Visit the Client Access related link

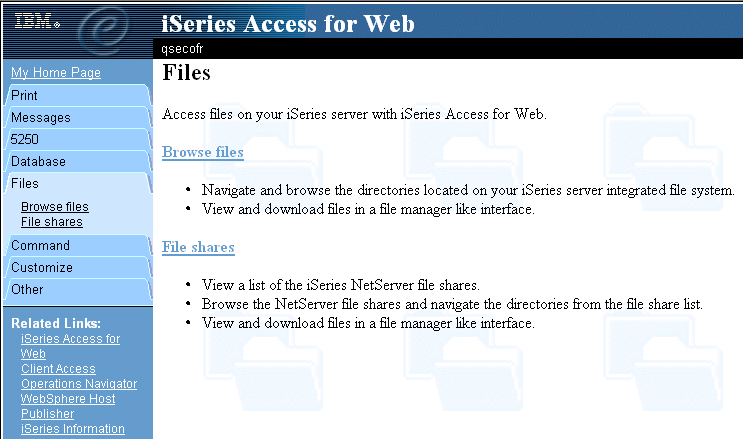click(58, 369)
